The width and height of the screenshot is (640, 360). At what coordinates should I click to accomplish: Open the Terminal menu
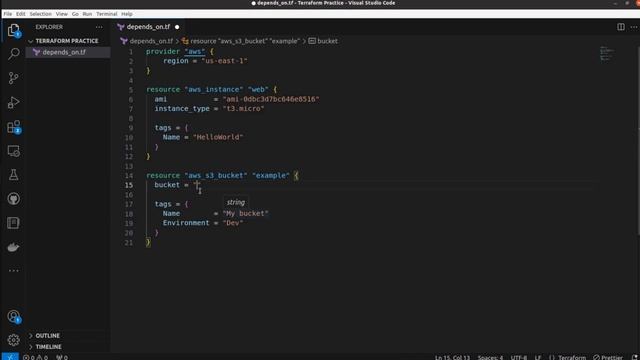pyautogui.click(x=107, y=14)
